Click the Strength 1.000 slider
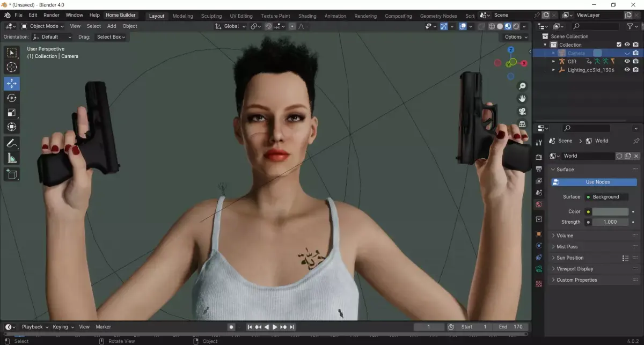644x345 pixels. point(610,222)
